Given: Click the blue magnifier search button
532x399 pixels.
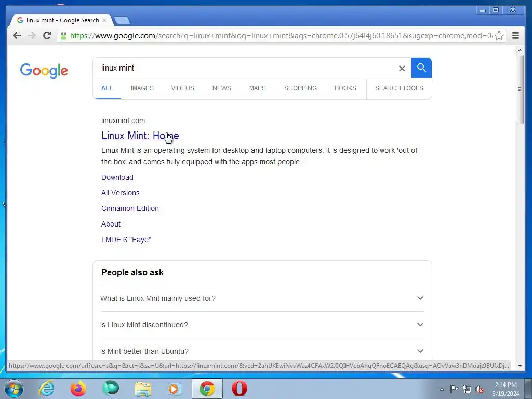Looking at the screenshot, I should [x=421, y=68].
